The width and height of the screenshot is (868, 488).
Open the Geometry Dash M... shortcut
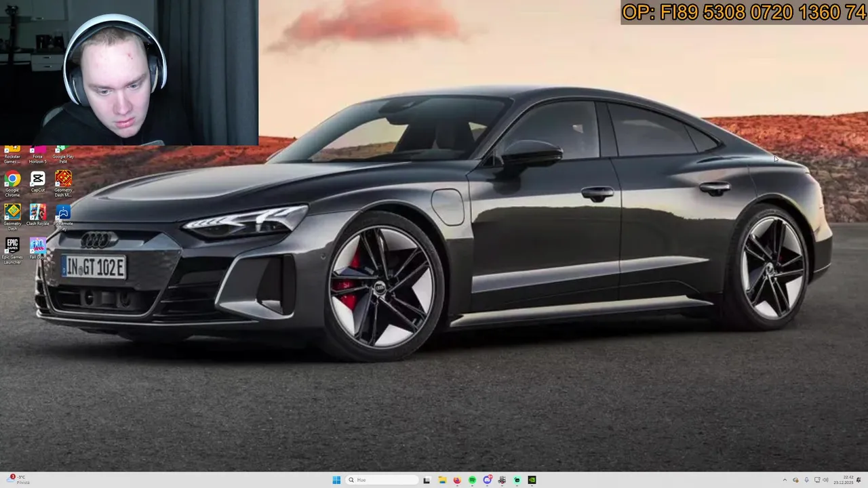tap(63, 184)
